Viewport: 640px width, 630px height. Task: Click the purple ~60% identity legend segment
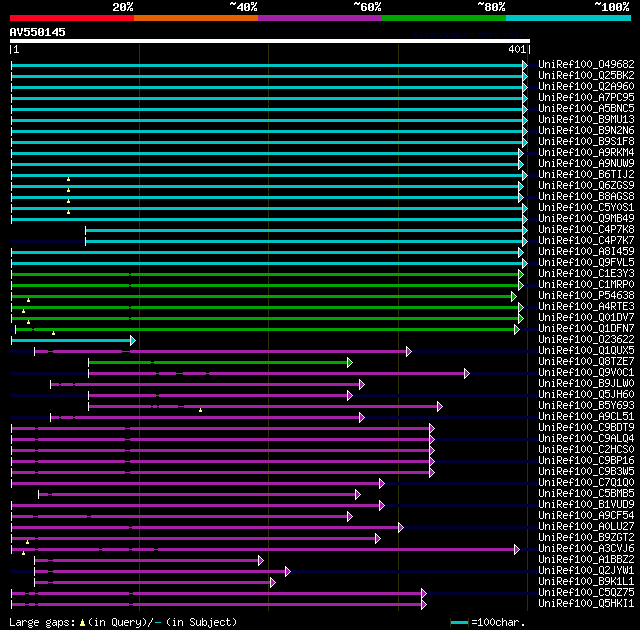[x=320, y=18]
